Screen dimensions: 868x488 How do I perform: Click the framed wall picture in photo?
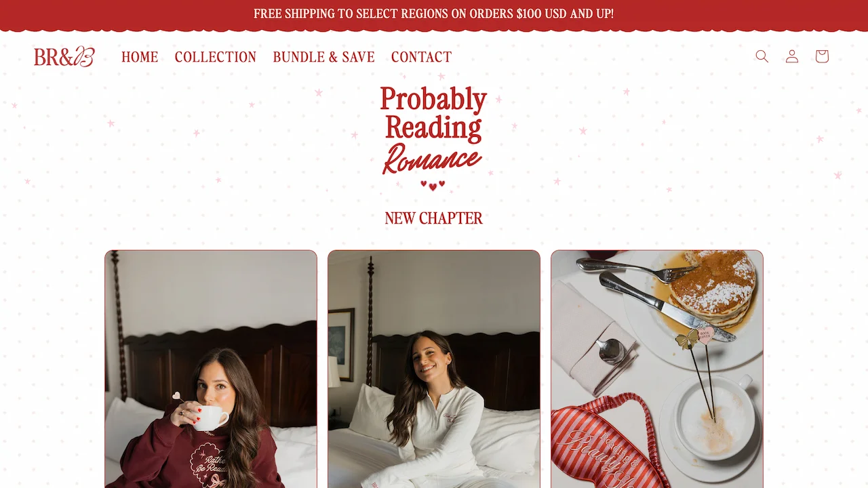click(341, 344)
